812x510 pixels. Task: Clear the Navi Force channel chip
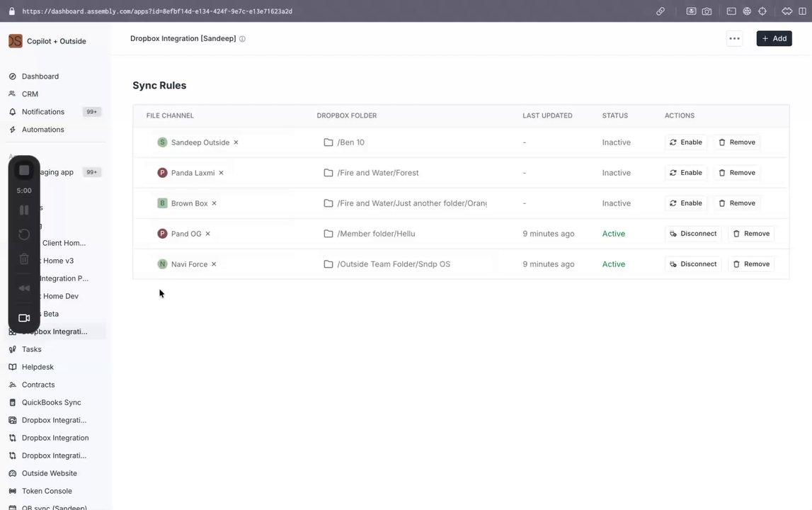click(x=214, y=264)
